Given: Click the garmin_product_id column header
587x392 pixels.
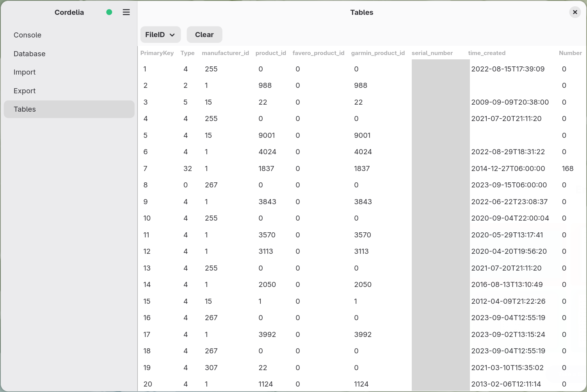Looking at the screenshot, I should click(378, 53).
